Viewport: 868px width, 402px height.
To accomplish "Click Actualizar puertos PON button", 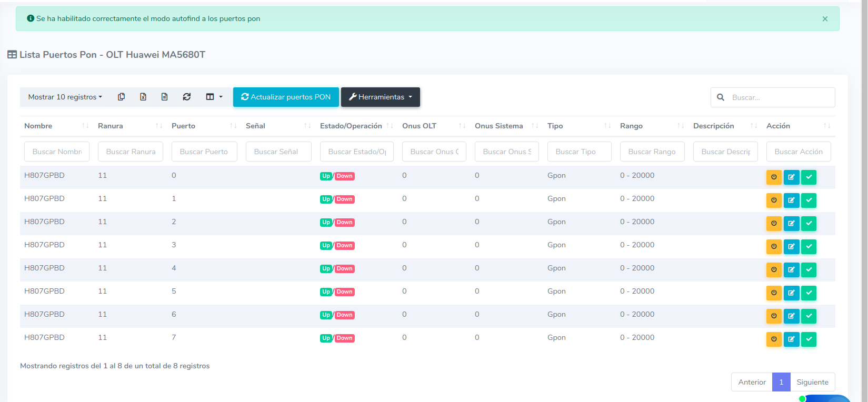I will point(286,97).
